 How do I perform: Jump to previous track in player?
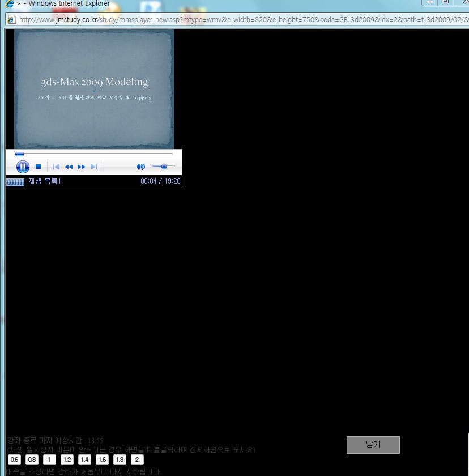[56, 167]
